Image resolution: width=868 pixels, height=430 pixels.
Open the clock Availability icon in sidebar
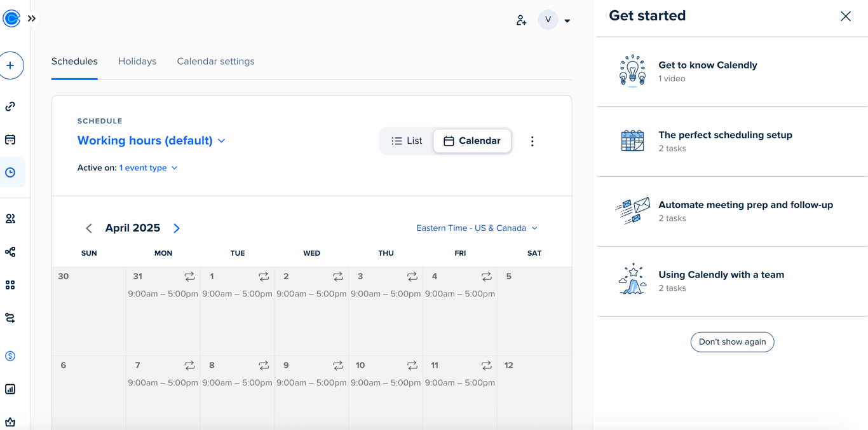[11, 172]
